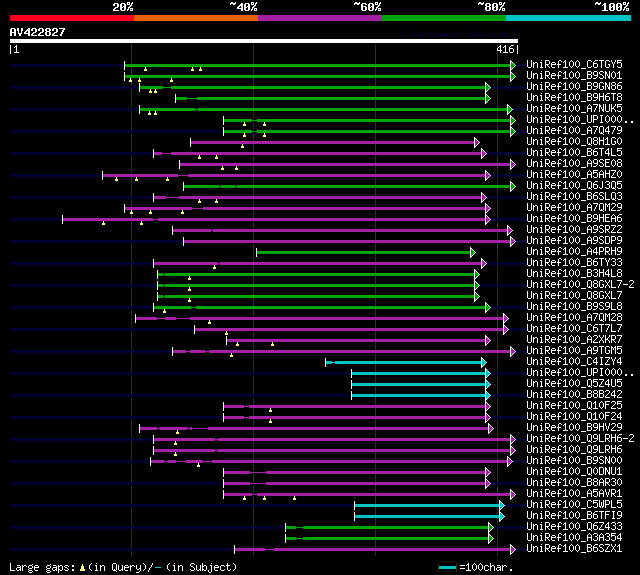Select the UniRef100_Q6Z433 label
The image size is (640, 575).
click(x=574, y=527)
